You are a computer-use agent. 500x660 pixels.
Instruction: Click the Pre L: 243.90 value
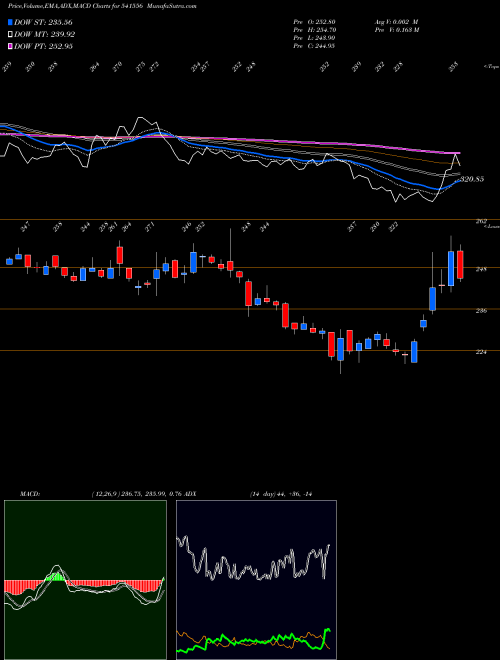coord(314,38)
